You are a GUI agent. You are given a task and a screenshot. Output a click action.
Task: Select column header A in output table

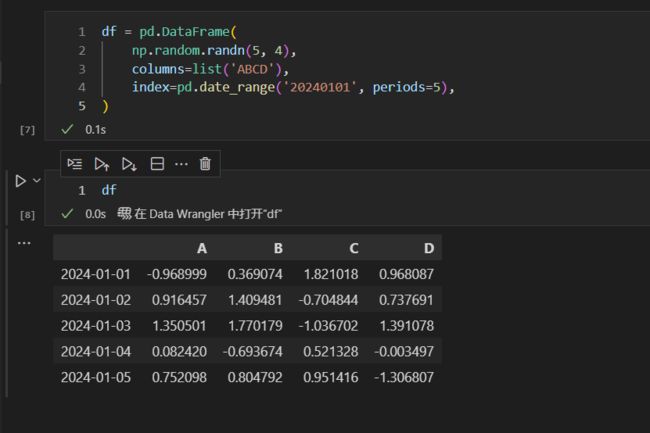(x=202, y=249)
